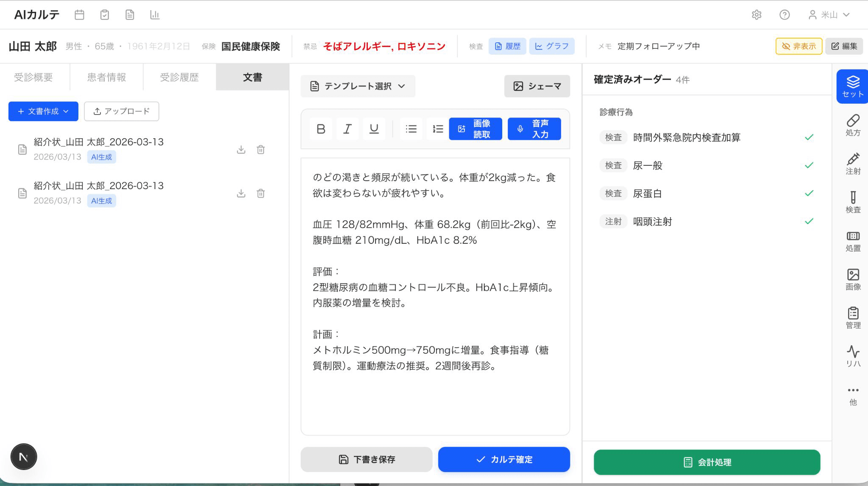Open the 管理 management sidebar icon

point(853,318)
